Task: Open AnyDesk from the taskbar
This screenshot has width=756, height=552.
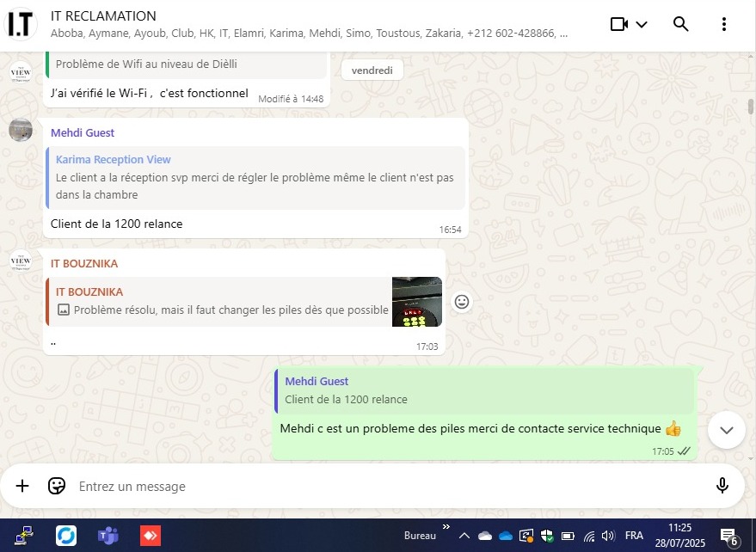Action: (x=151, y=536)
